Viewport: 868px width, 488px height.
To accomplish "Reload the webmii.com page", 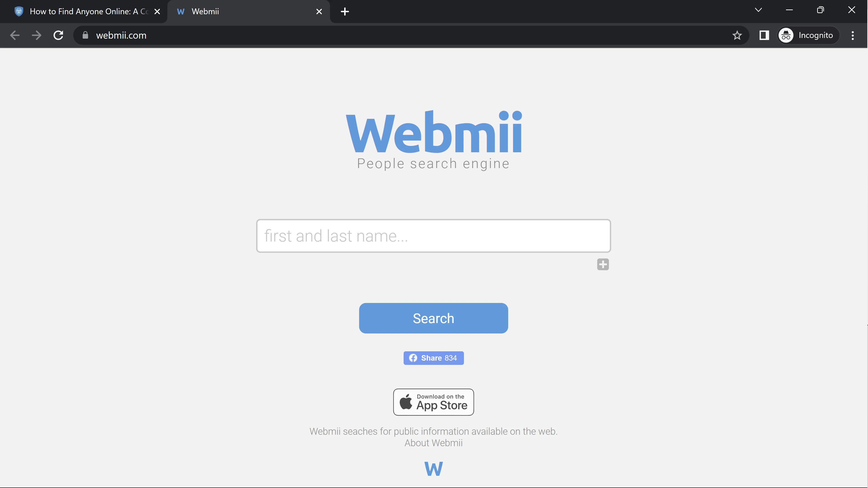I will point(58,35).
